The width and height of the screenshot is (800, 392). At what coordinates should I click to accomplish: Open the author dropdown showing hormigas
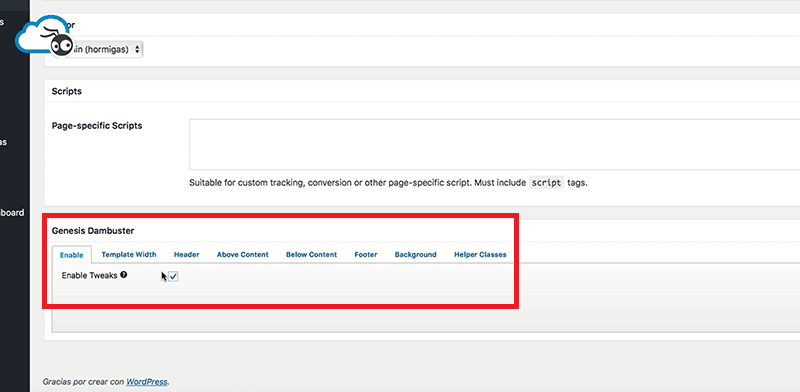[x=98, y=50]
